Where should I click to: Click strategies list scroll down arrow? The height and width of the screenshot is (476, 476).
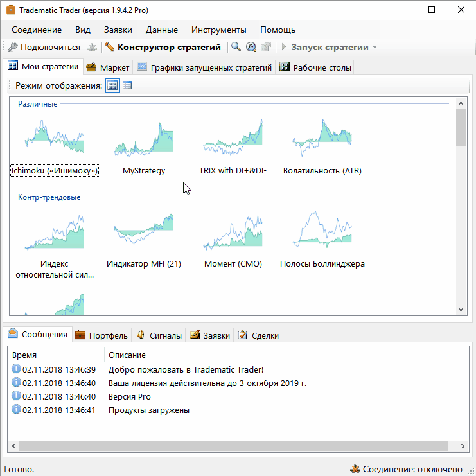click(x=461, y=310)
